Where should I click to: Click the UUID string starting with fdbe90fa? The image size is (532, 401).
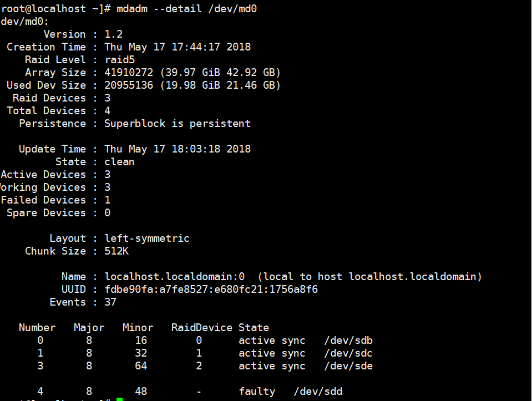coord(211,289)
